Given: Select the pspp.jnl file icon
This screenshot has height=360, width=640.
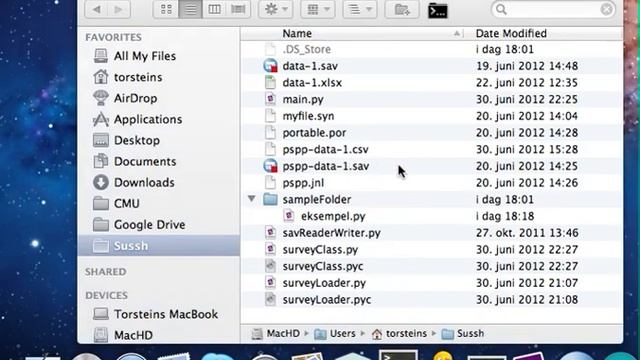Looking at the screenshot, I should (270, 183).
